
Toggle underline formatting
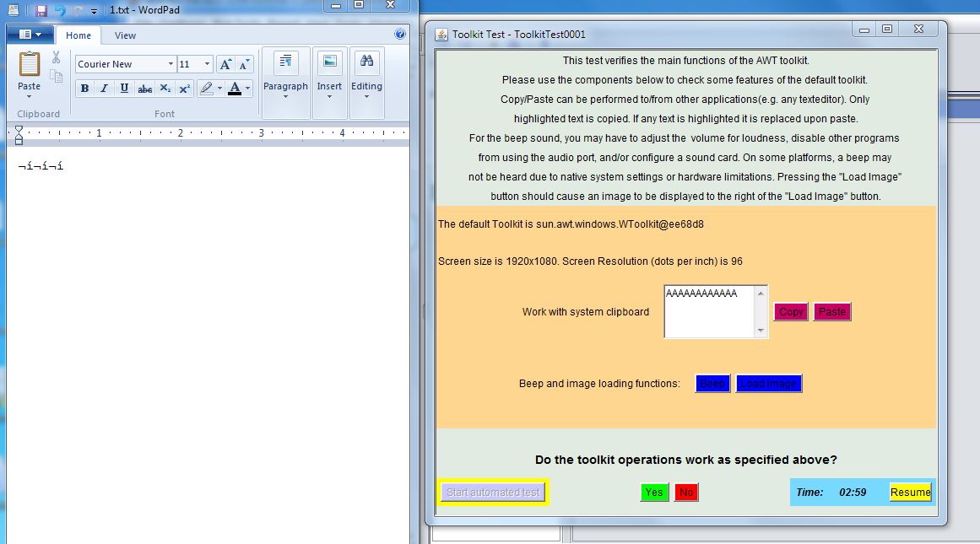(x=125, y=89)
